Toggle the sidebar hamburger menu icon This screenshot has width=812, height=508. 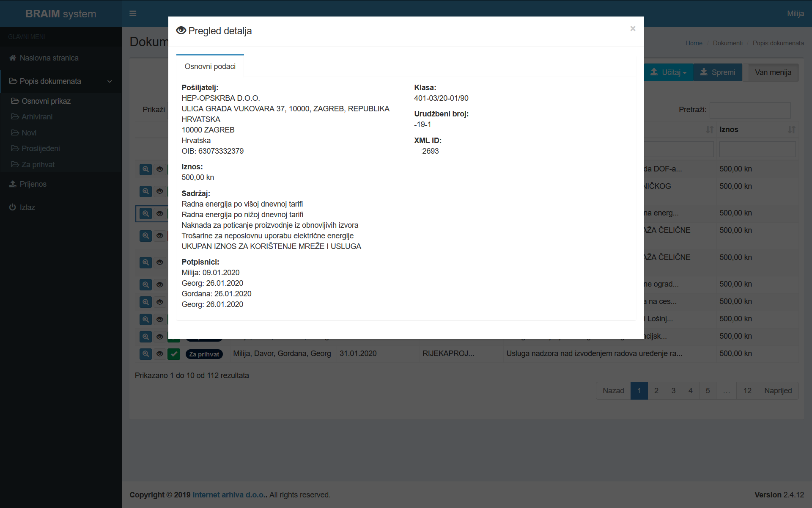(133, 14)
